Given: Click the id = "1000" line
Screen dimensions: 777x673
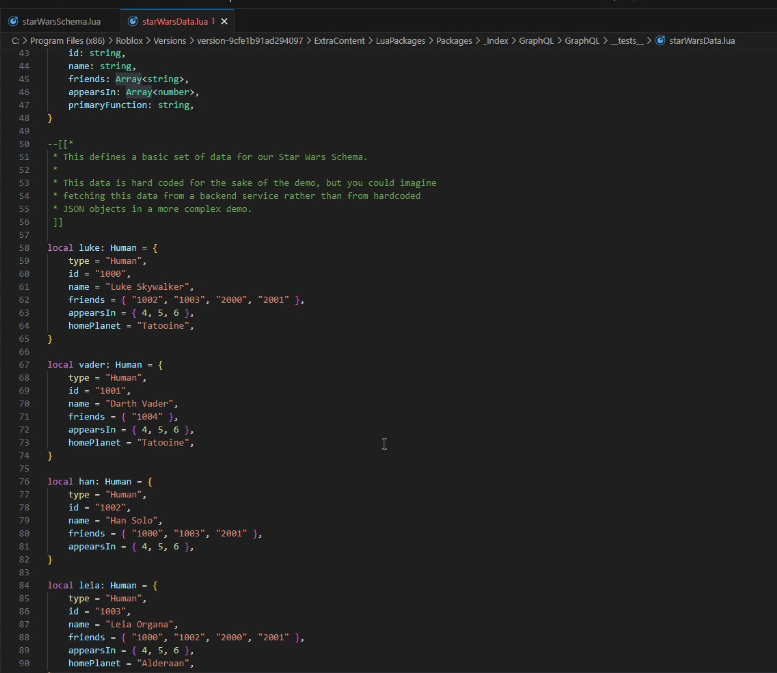Looking at the screenshot, I should tap(100, 274).
